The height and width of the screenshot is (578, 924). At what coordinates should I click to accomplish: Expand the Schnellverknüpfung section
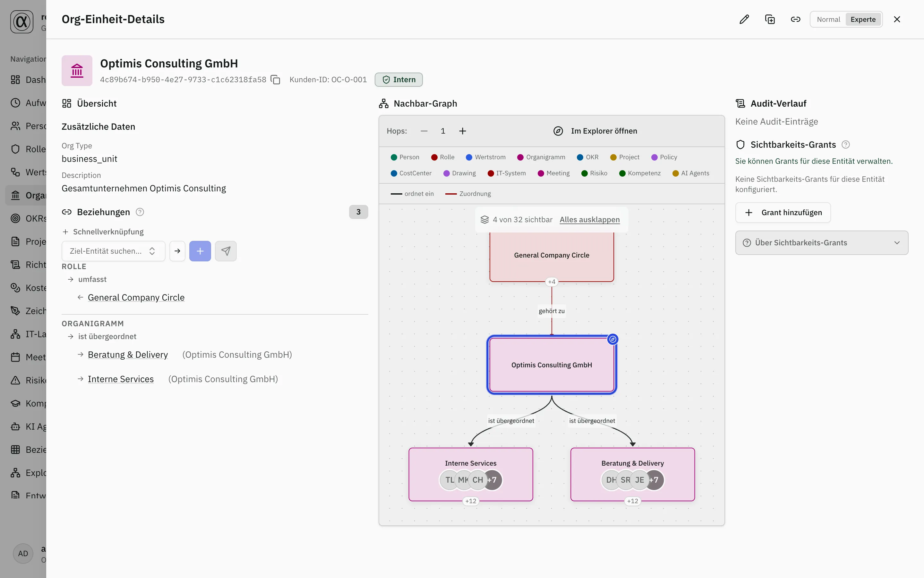pyautogui.click(x=103, y=232)
